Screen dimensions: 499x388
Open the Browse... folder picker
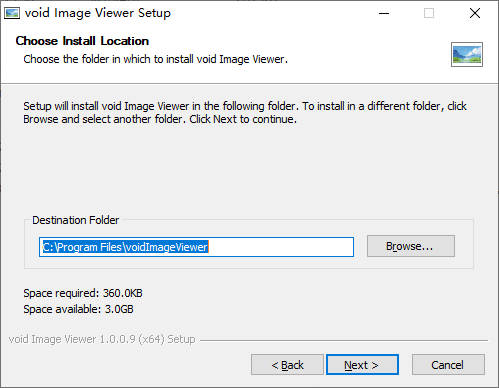[x=411, y=246]
